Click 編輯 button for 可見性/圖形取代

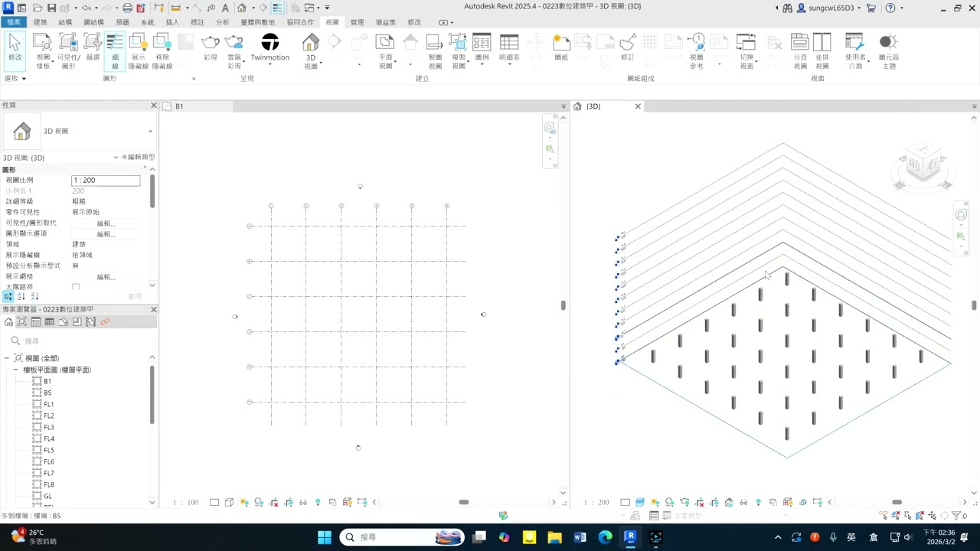106,223
